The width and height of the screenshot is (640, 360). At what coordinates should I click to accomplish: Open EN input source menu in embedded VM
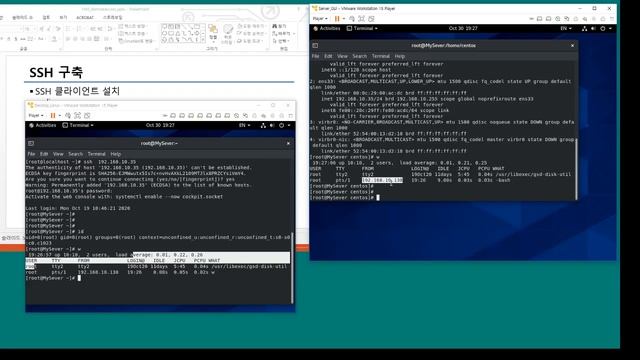tap(244, 125)
